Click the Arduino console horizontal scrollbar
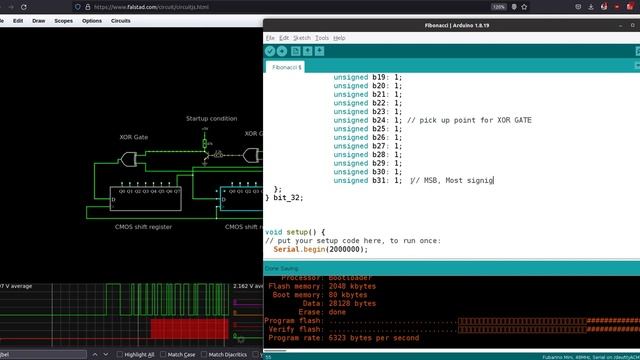 (276, 350)
